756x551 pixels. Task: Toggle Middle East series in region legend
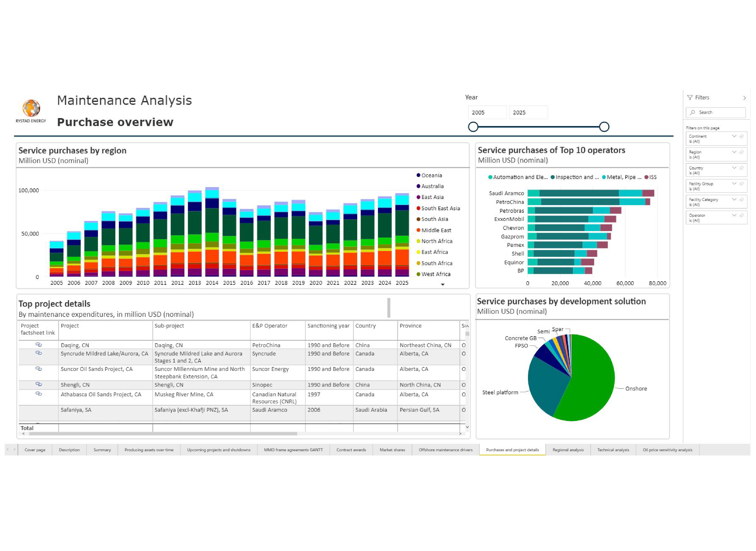(436, 230)
